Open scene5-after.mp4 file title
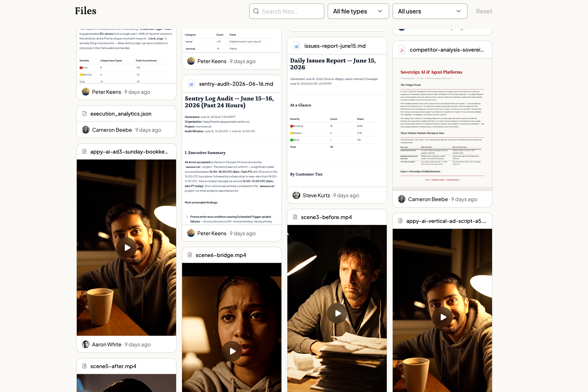Screen dimensions: 588x392 (x=113, y=366)
